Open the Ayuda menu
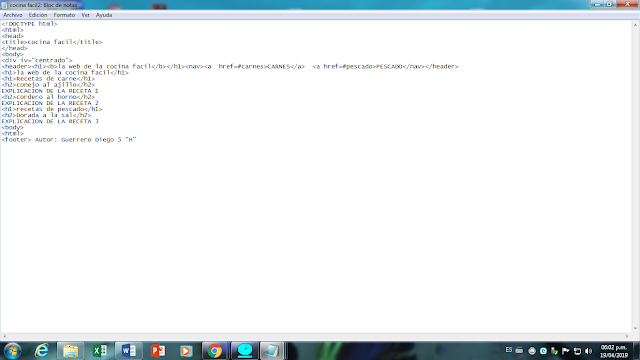Image resolution: width=640 pixels, height=360 pixels. click(104, 15)
